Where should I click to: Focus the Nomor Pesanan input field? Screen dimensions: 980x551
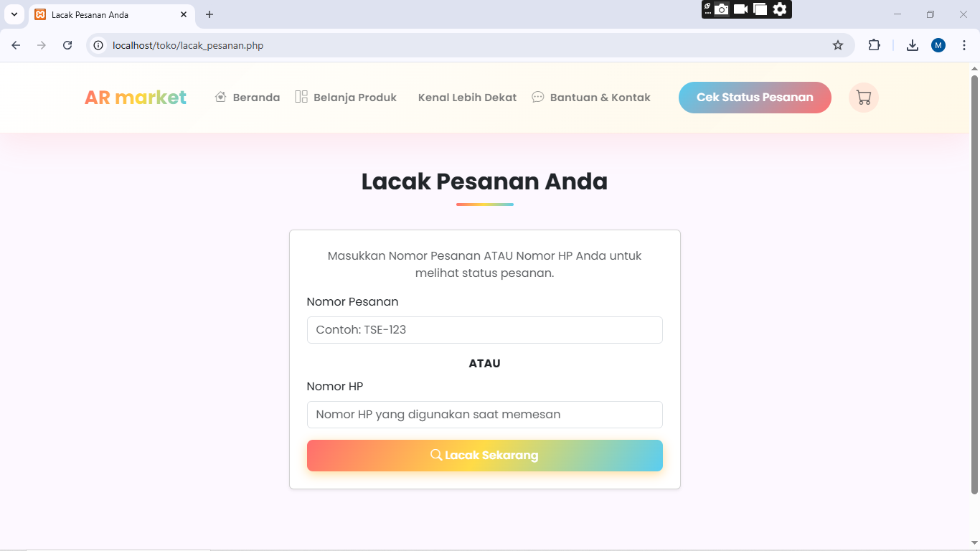(x=484, y=330)
